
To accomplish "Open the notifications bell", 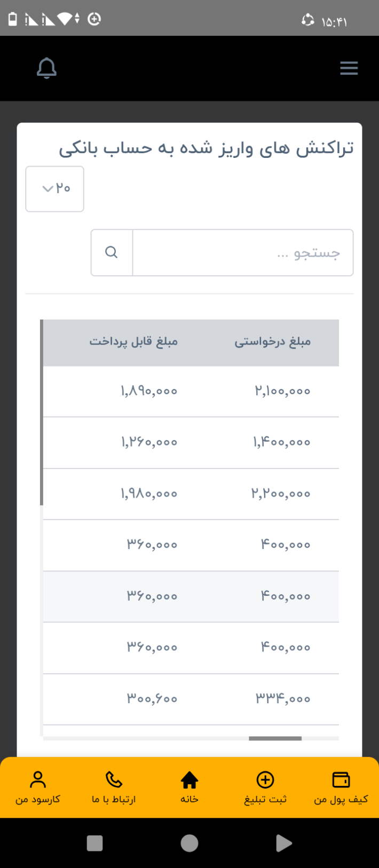I will coord(46,68).
